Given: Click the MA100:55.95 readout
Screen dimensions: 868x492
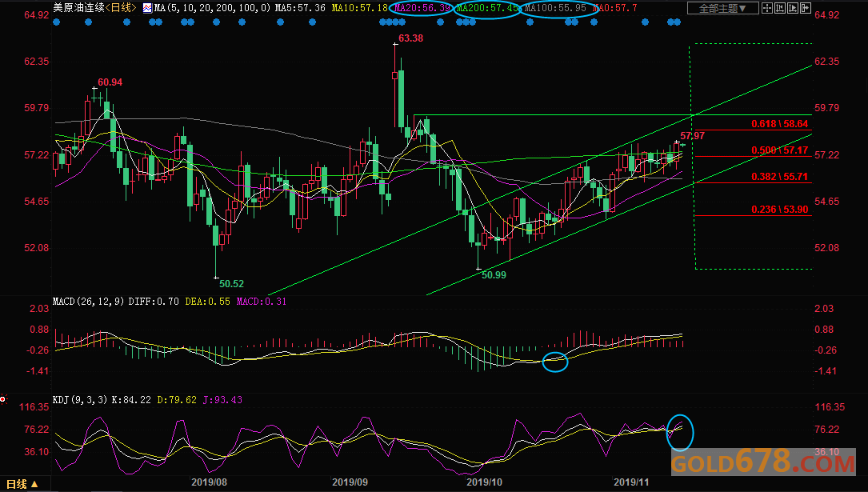Looking at the screenshot, I should click(555, 8).
